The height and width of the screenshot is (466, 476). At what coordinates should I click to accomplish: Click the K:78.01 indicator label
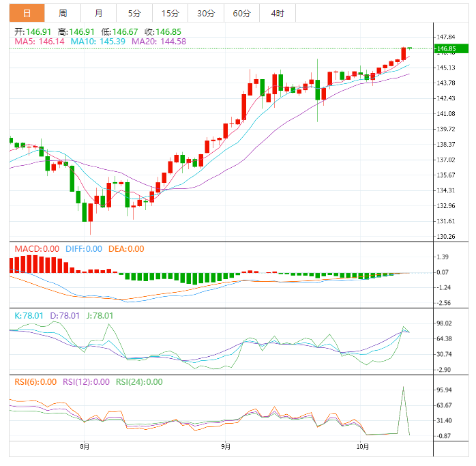click(x=29, y=316)
